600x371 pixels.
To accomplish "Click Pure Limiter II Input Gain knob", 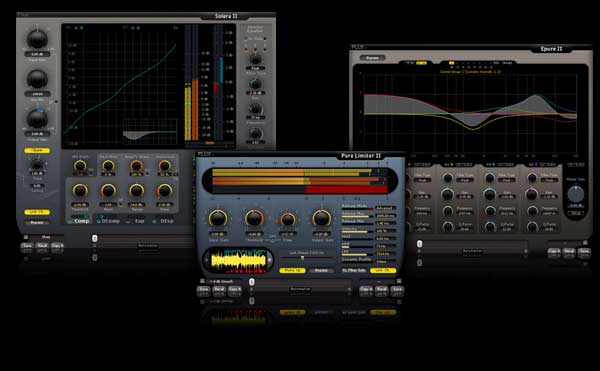I will tap(218, 218).
